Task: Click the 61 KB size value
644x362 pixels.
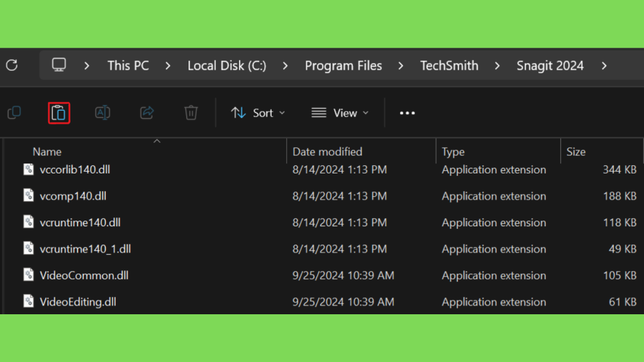Action: coord(622,302)
